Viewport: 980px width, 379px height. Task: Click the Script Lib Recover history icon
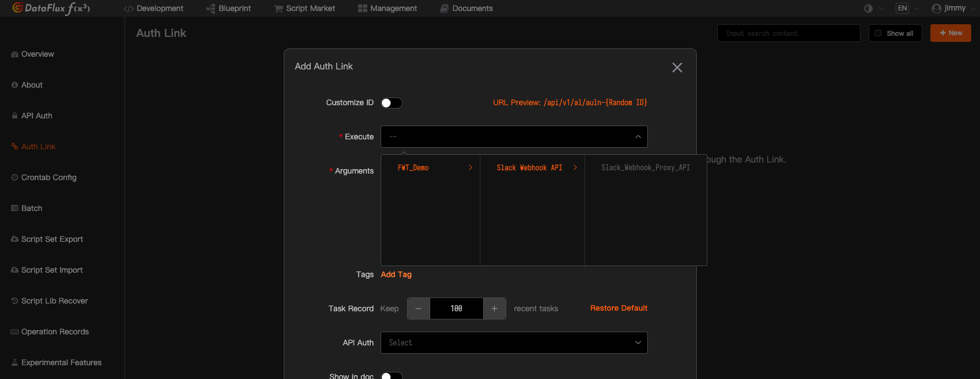tap(15, 301)
